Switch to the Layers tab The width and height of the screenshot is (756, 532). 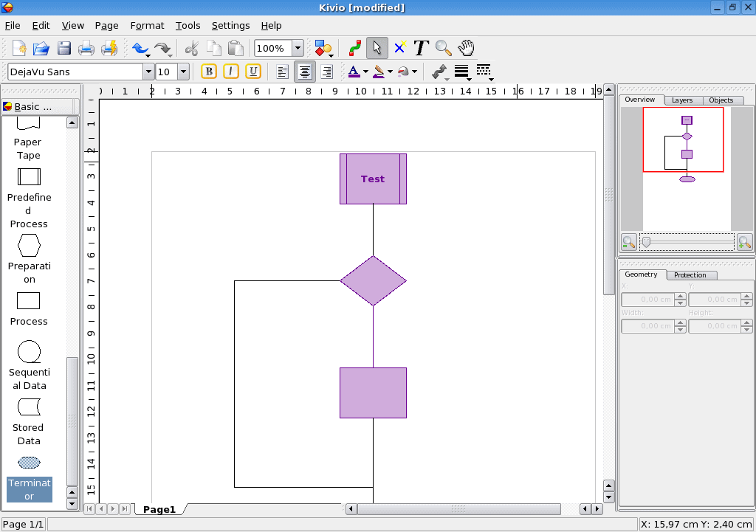[681, 100]
